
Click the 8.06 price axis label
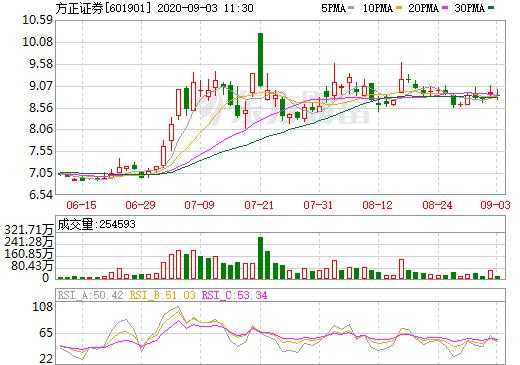click(x=41, y=129)
